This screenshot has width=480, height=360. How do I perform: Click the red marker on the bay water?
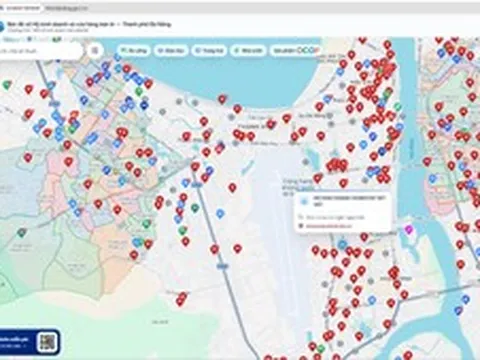tap(222, 99)
